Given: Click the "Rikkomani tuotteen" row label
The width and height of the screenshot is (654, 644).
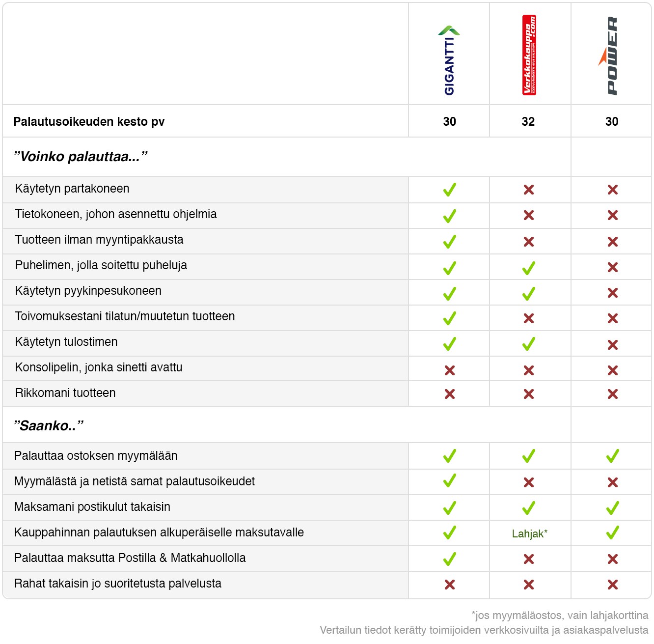Looking at the screenshot, I should pyautogui.click(x=65, y=393).
